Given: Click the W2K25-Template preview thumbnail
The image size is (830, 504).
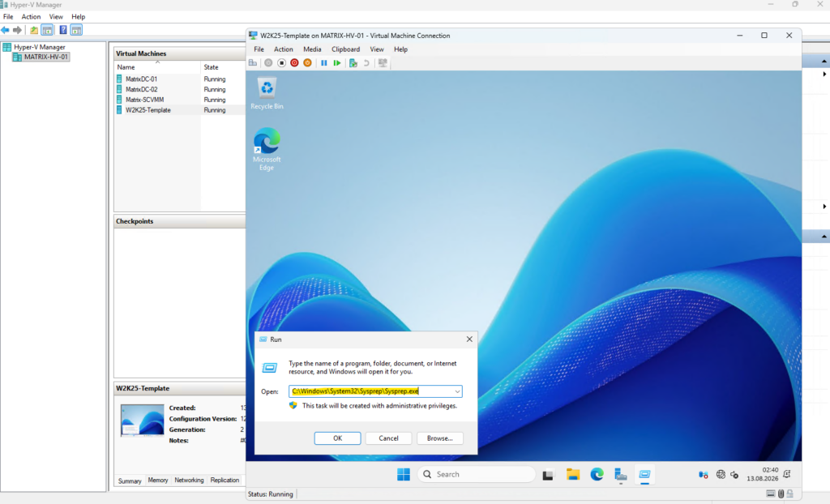Looking at the screenshot, I should (143, 421).
